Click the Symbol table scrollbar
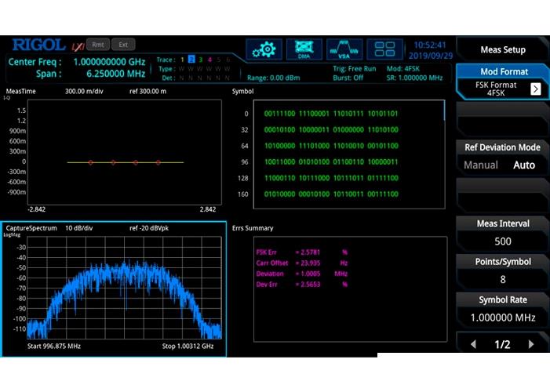 click(444, 111)
